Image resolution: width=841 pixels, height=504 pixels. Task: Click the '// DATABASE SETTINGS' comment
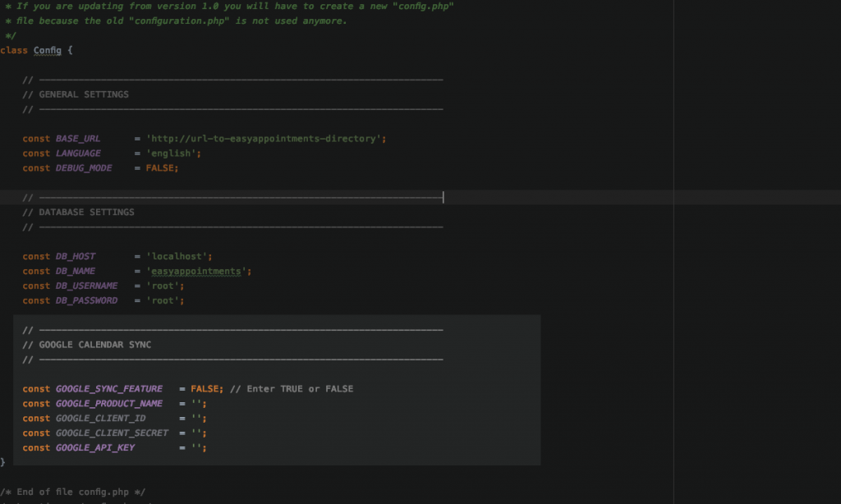pos(78,213)
